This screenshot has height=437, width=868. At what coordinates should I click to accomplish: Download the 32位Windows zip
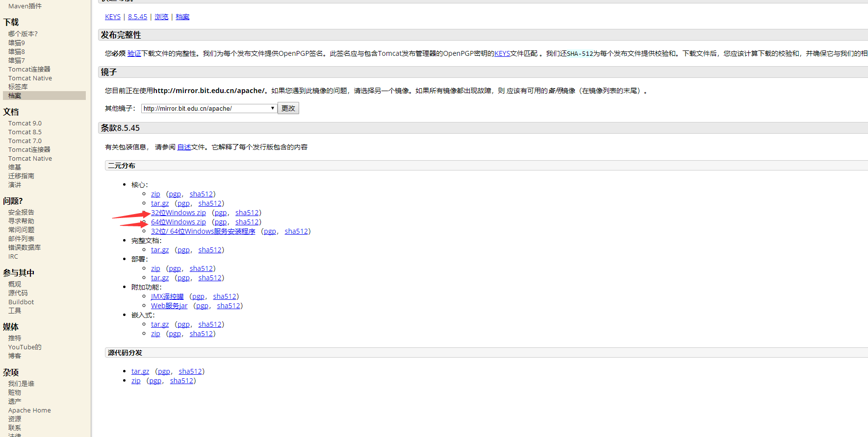pos(179,213)
